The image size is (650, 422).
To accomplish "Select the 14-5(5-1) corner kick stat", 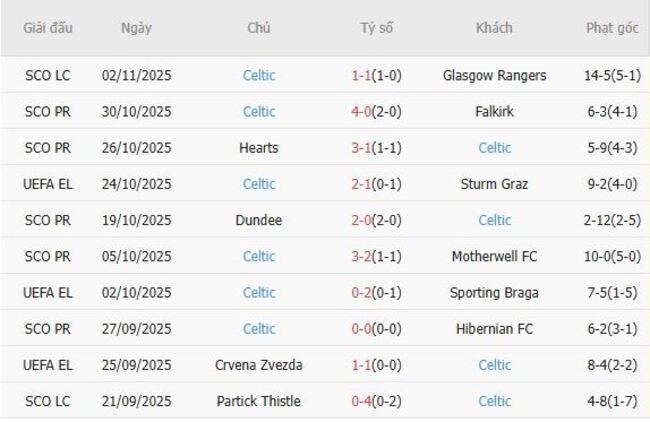I will [x=612, y=75].
